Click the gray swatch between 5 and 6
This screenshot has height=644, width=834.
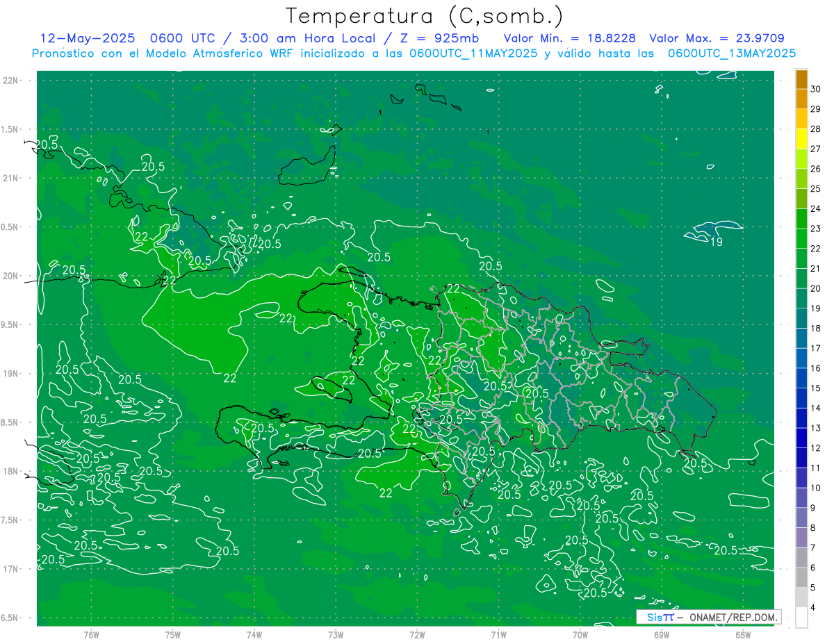point(801,577)
